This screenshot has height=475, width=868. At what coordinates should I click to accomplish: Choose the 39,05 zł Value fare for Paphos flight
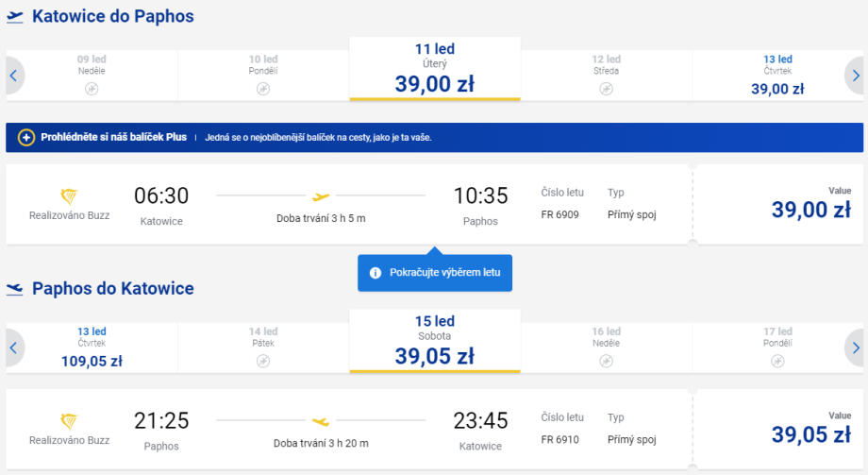coord(778,430)
